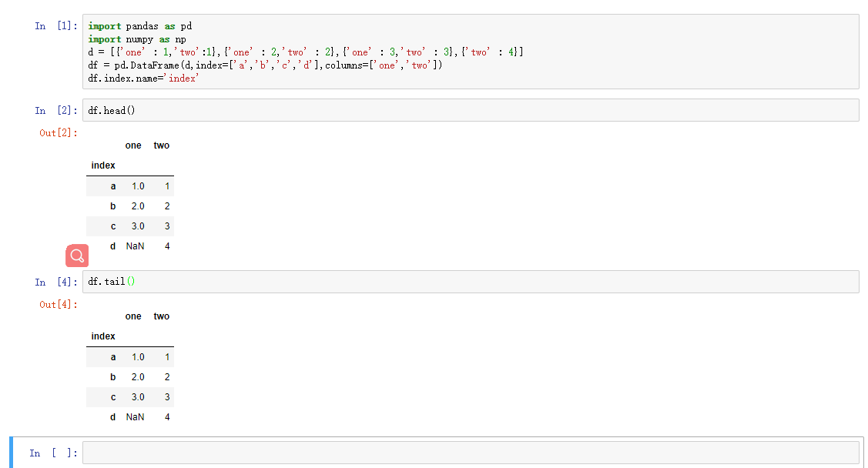This screenshot has height=468, width=868.
Task: Click the In [2] cell prompt
Action: (55, 111)
